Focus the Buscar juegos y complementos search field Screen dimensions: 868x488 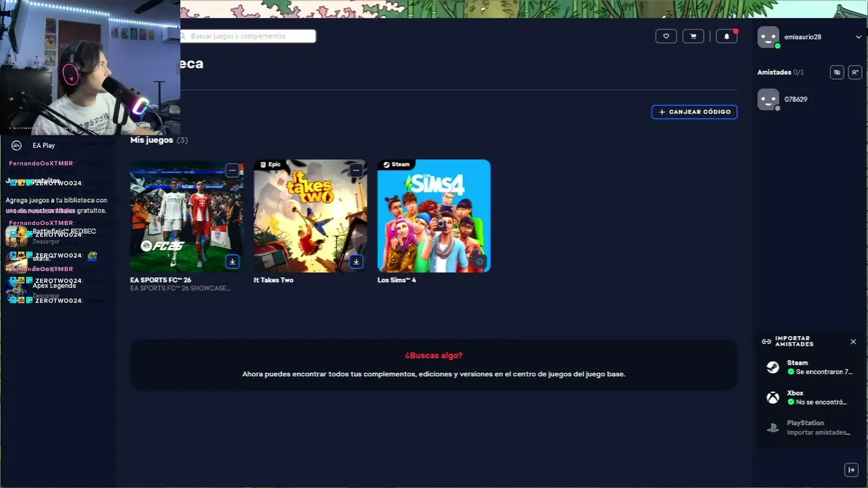coord(248,36)
